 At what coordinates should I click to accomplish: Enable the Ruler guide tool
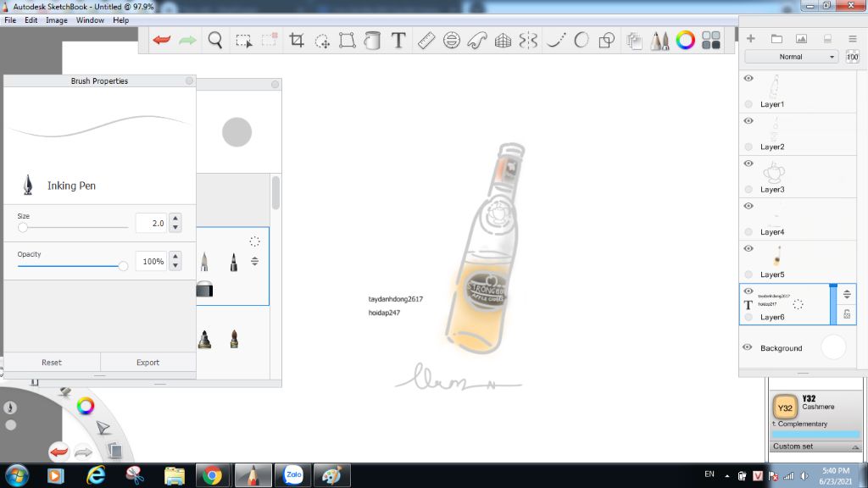(426, 41)
